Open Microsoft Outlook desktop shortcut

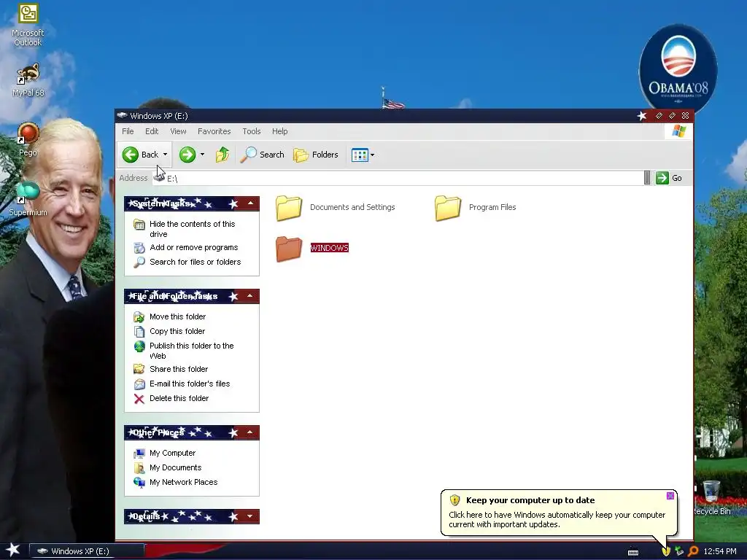pyautogui.click(x=28, y=25)
